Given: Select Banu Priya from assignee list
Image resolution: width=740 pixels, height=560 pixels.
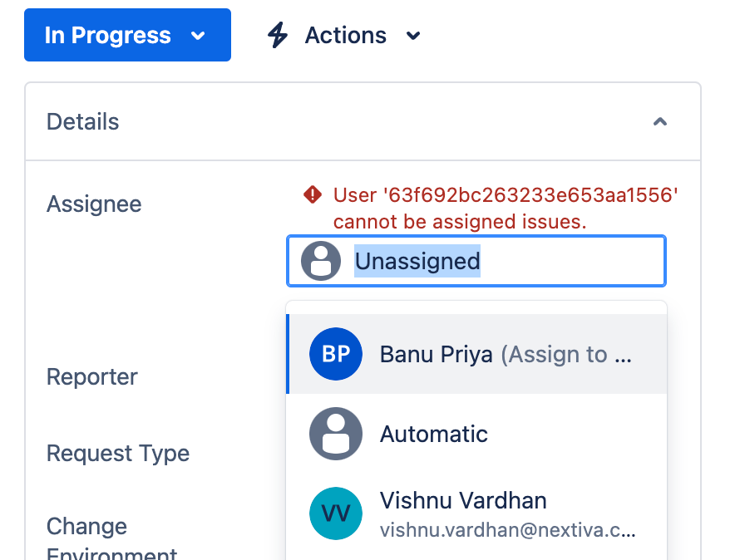Looking at the screenshot, I should [x=436, y=355].
